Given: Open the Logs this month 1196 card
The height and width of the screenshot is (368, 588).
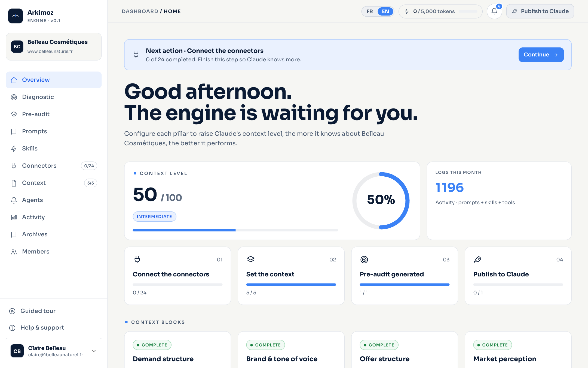Looking at the screenshot, I should tap(499, 201).
